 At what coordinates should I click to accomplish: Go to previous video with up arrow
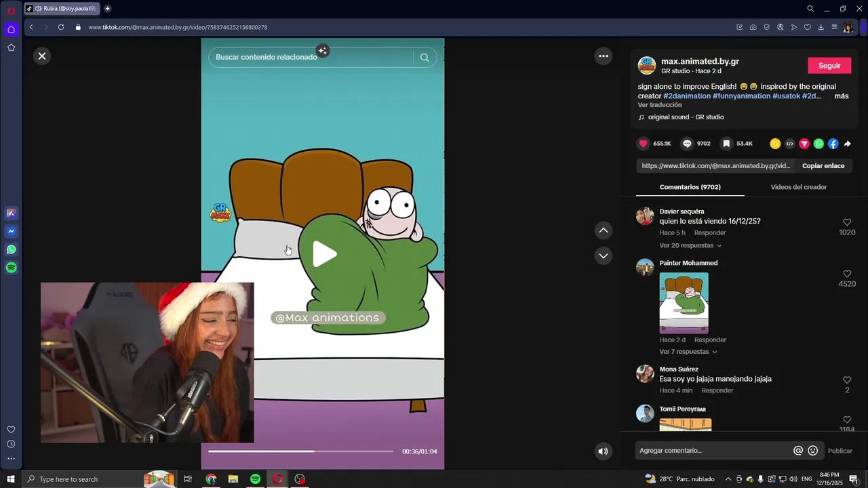pyautogui.click(x=604, y=230)
